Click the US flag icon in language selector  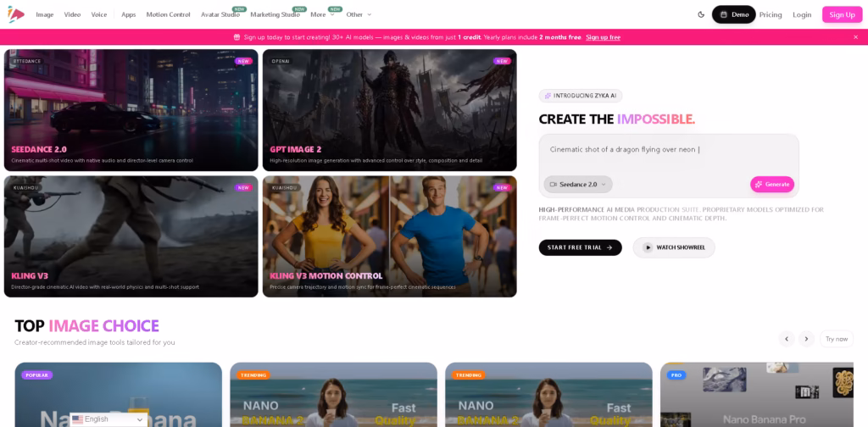(x=77, y=420)
